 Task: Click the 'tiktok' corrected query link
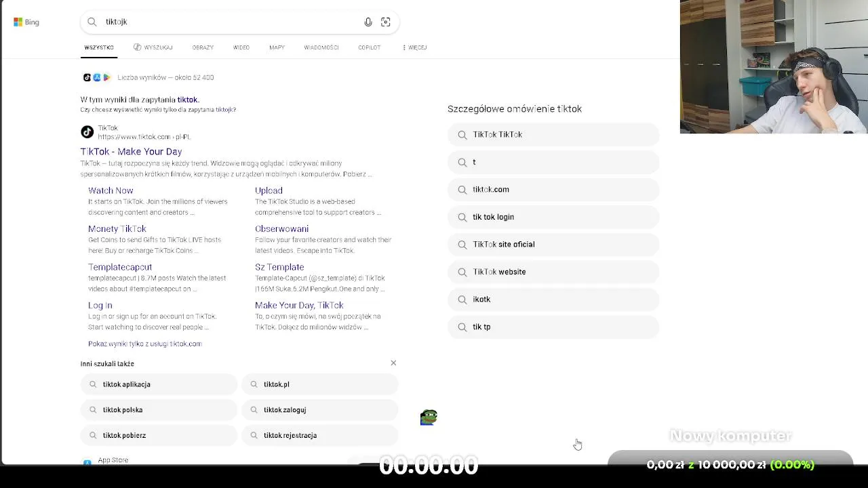187,100
